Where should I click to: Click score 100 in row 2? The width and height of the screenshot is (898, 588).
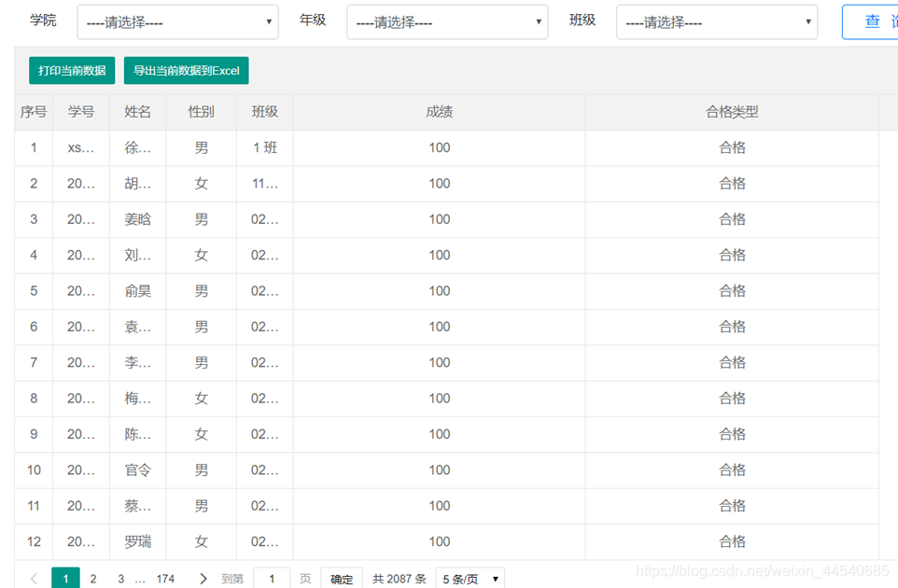440,184
